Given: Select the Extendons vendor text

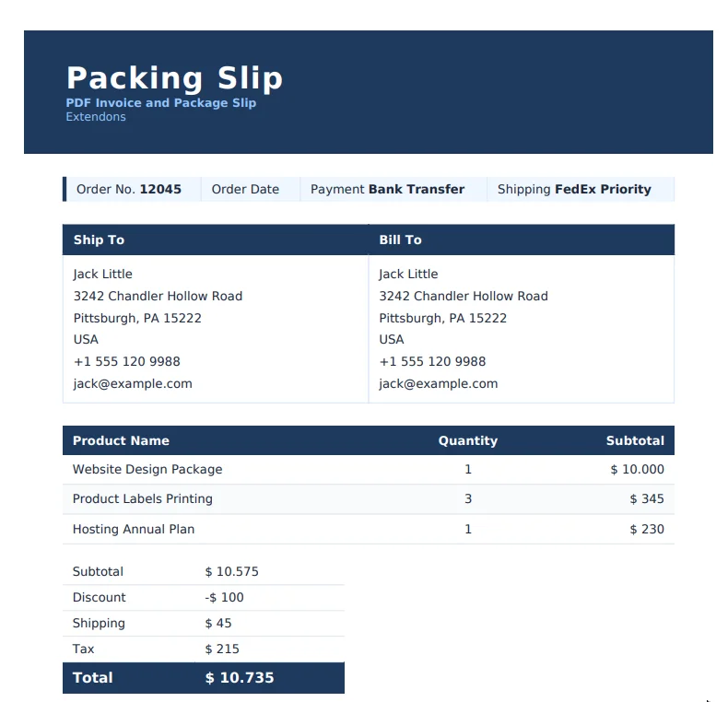Looking at the screenshot, I should click(96, 116).
